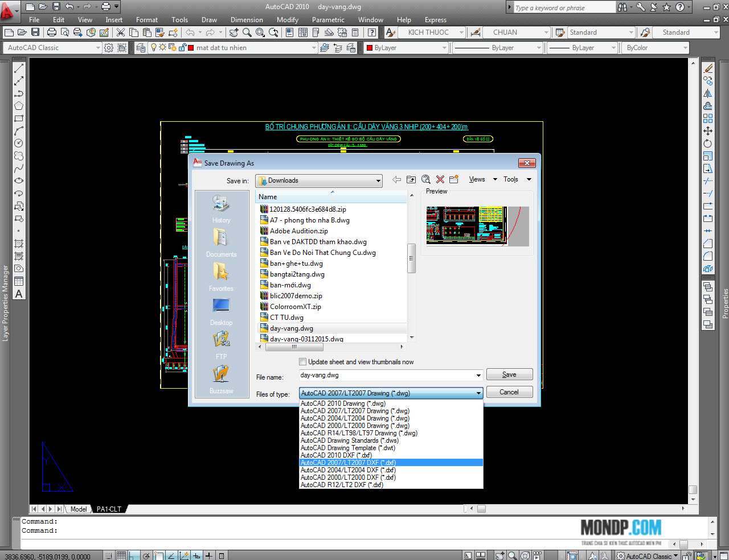The width and height of the screenshot is (729, 560).
Task: Open Documents in the places sidebar
Action: (221, 243)
